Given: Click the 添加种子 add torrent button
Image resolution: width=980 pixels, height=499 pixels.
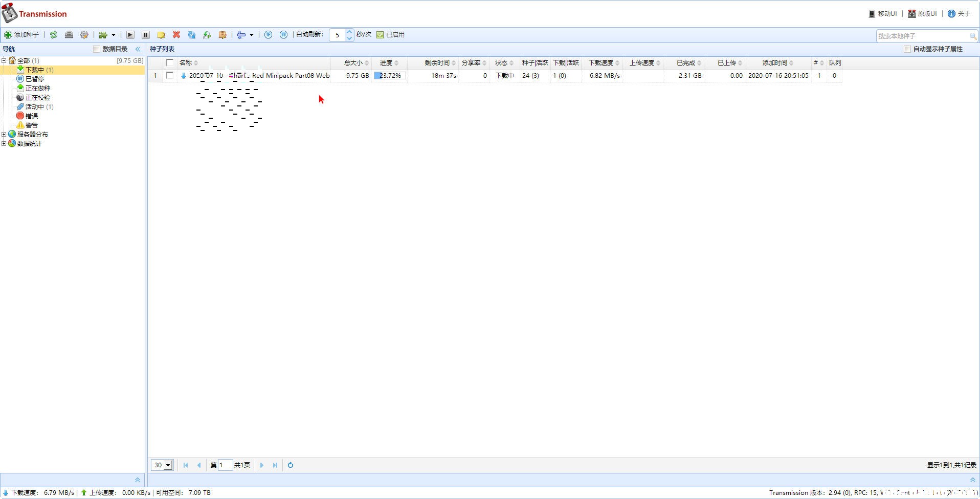Looking at the screenshot, I should point(22,35).
